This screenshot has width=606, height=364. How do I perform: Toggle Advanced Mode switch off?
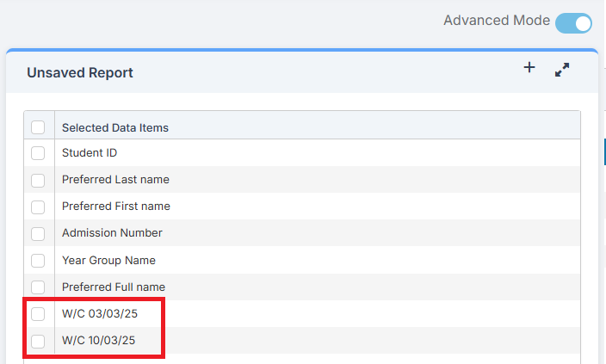[x=573, y=22]
